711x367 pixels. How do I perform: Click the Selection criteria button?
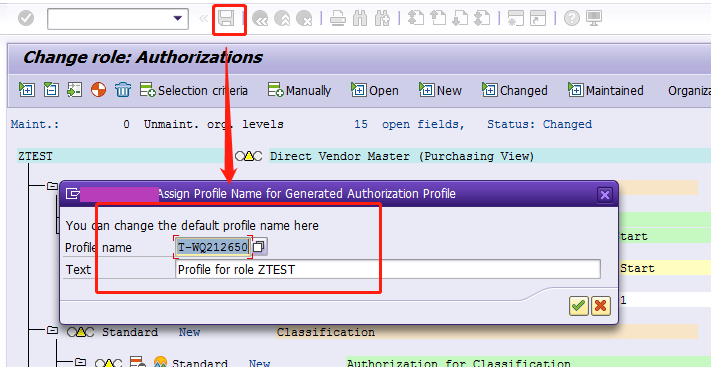(194, 90)
